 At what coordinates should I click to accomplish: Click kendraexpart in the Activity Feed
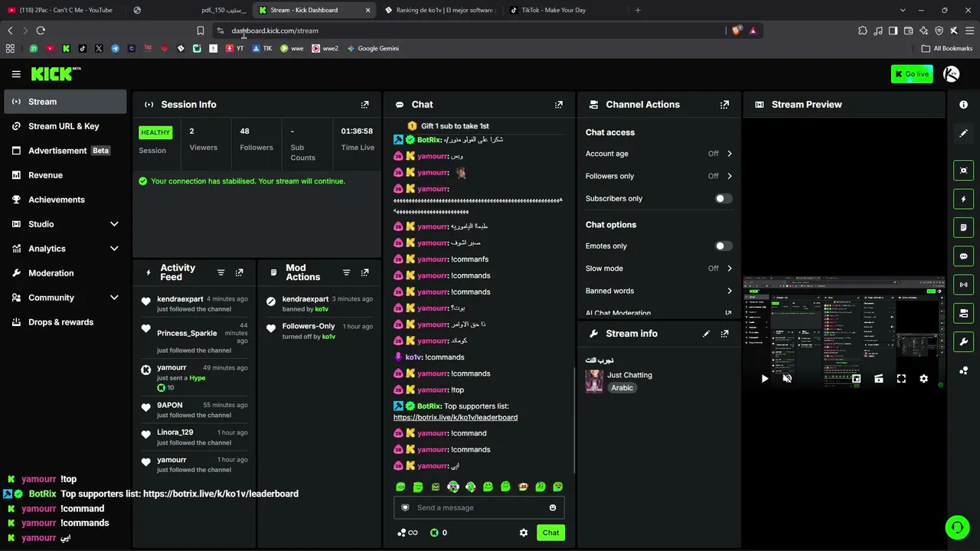[x=180, y=299]
